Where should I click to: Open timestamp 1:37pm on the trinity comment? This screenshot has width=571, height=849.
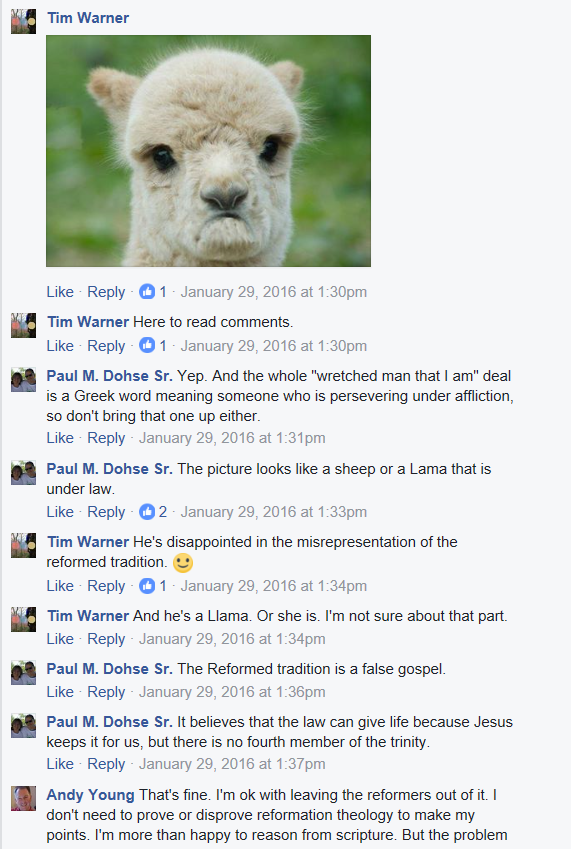232,764
